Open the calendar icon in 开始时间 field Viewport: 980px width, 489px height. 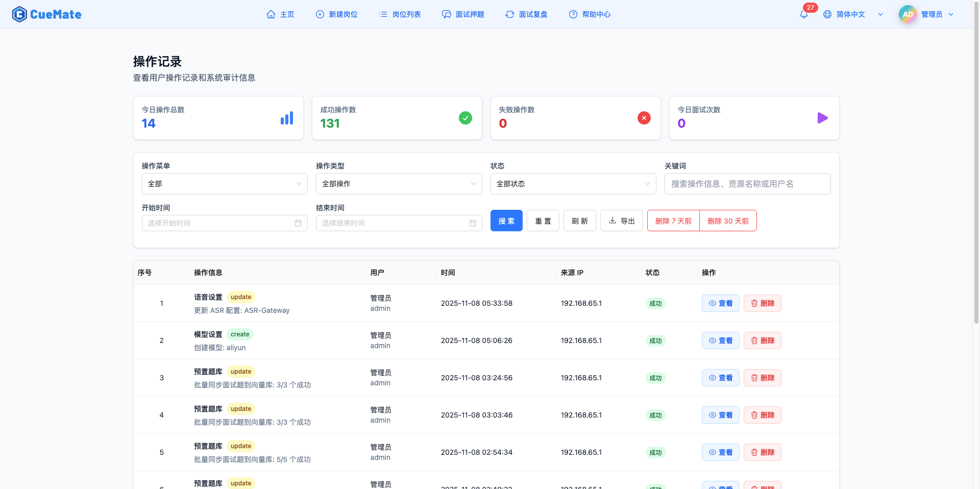[x=299, y=223]
